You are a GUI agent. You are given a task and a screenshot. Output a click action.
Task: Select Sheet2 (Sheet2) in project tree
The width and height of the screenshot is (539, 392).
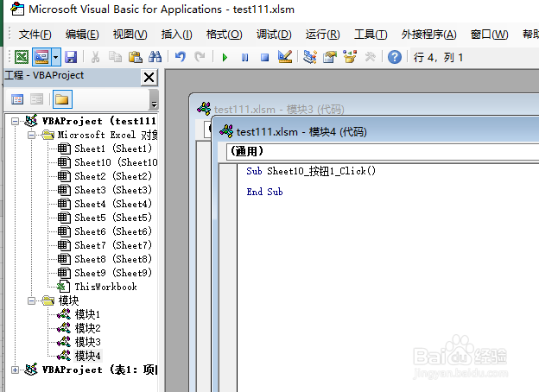coord(105,176)
